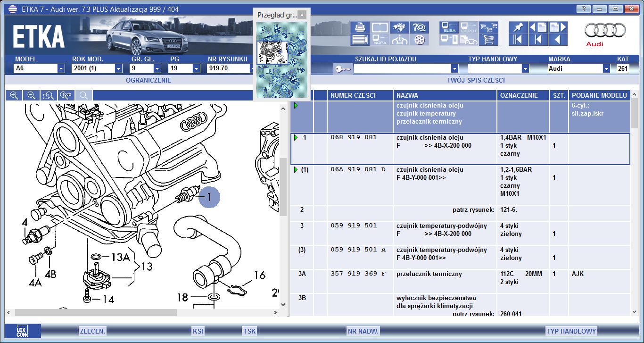Select part number 357 919 369 F
The width and height of the screenshot is (644, 343).
point(357,274)
